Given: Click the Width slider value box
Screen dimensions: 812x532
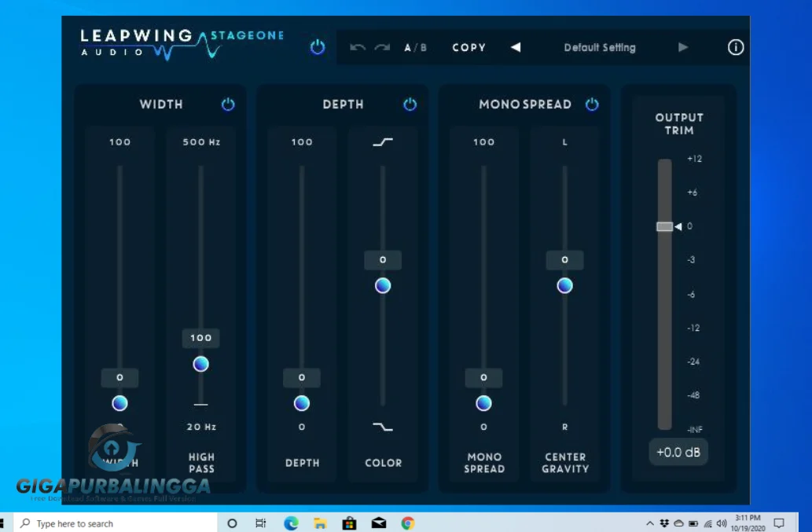Looking at the screenshot, I should [119, 378].
